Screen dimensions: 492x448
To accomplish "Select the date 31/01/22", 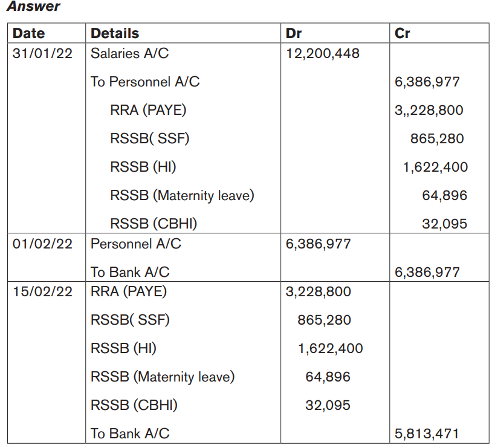I will click(42, 53).
